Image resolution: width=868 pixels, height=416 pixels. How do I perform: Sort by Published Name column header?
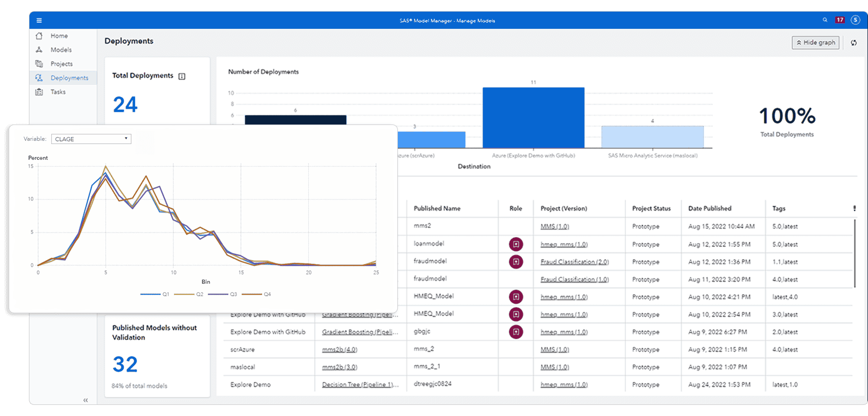pyautogui.click(x=437, y=208)
